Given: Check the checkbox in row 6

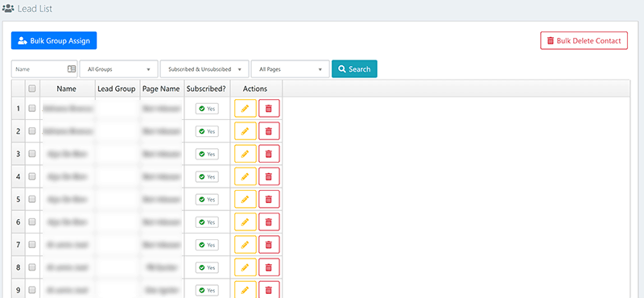Looking at the screenshot, I should point(32,222).
